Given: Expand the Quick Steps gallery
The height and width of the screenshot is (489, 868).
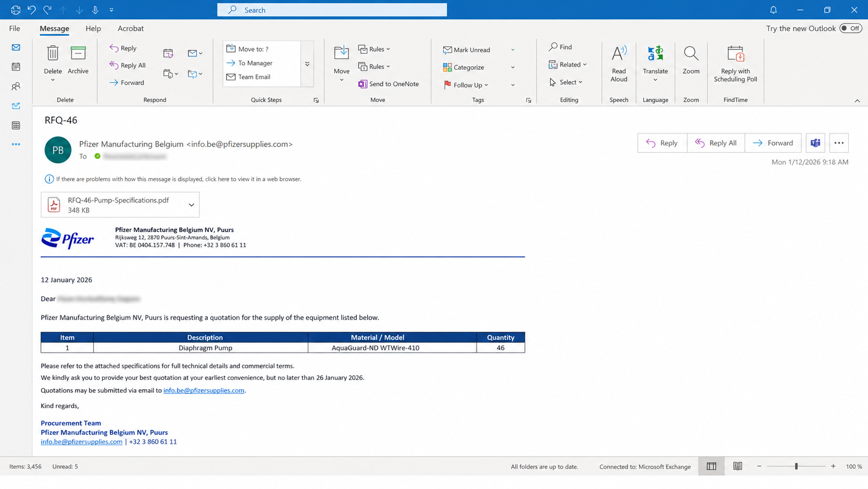Looking at the screenshot, I should click(307, 64).
